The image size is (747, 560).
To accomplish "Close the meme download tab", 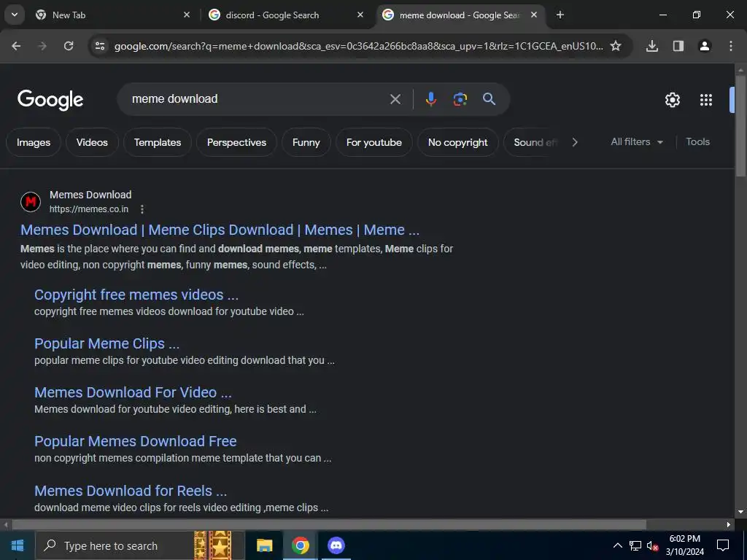I will (534, 15).
